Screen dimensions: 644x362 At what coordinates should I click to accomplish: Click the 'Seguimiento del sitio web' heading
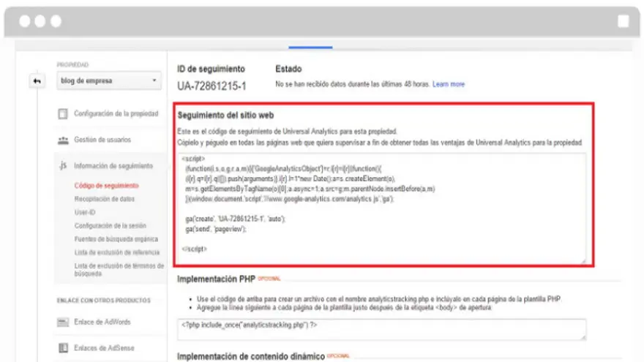coord(225,116)
